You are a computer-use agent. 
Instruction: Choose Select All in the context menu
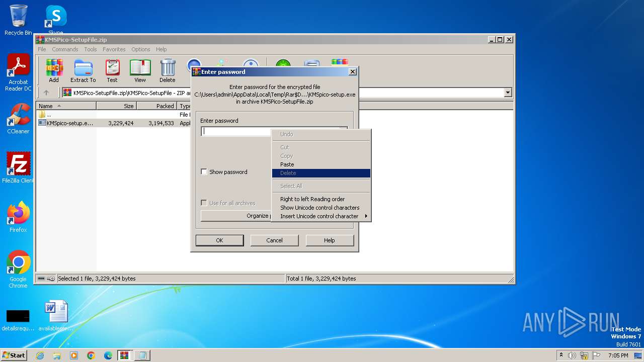click(321, 186)
